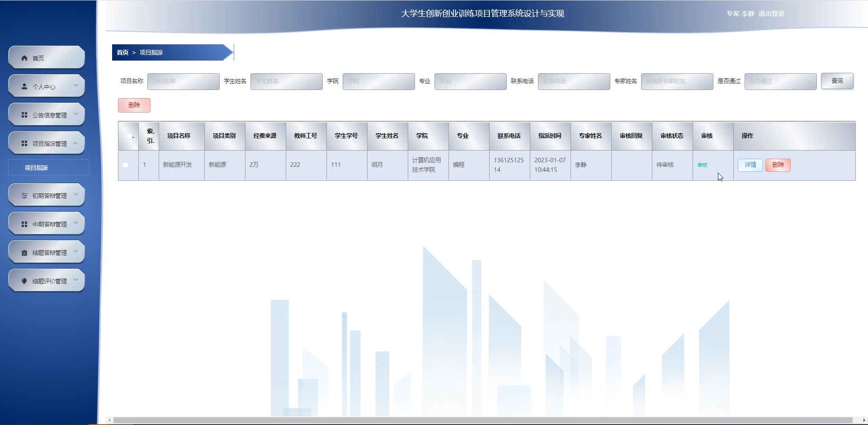Screen dimensions: 868x425
Task: Click the 审核状态 column header
Action: pos(672,136)
